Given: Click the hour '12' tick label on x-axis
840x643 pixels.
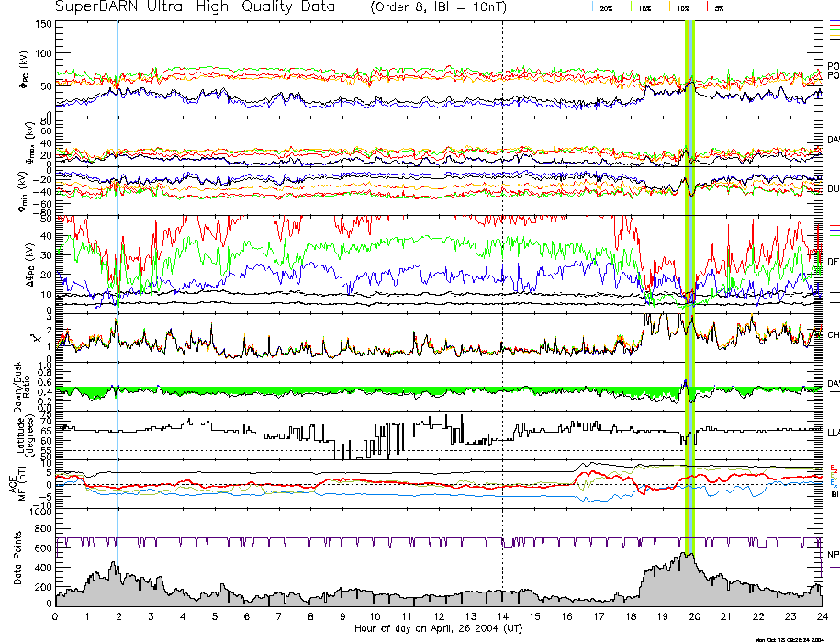Looking at the screenshot, I should 439,616.
